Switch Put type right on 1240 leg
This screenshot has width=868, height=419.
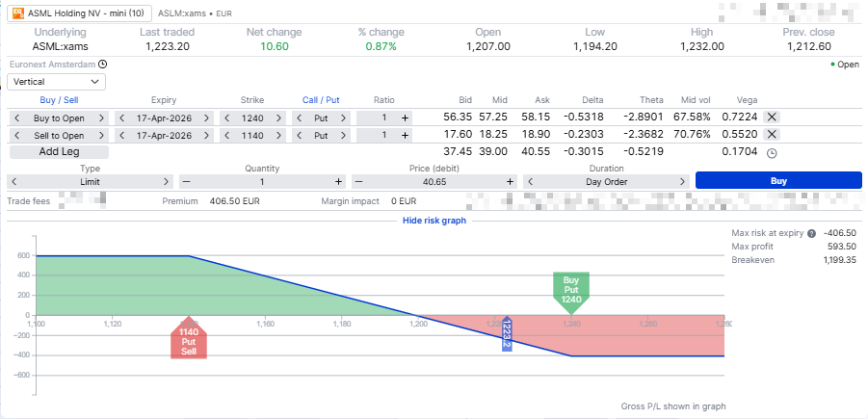343,118
